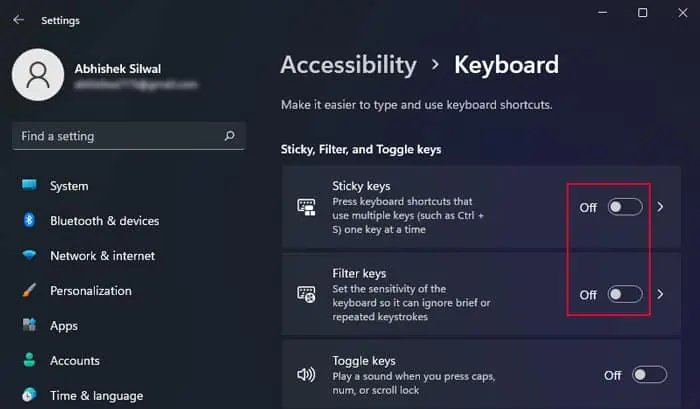The width and height of the screenshot is (700, 409).
Task: Click the Find a setting search box
Action: (115, 136)
